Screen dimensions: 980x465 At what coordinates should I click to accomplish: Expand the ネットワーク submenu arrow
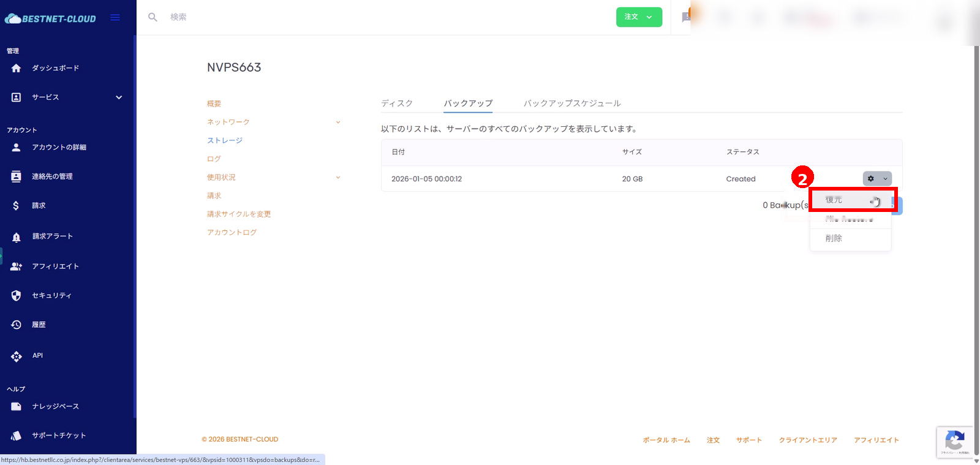coord(338,123)
